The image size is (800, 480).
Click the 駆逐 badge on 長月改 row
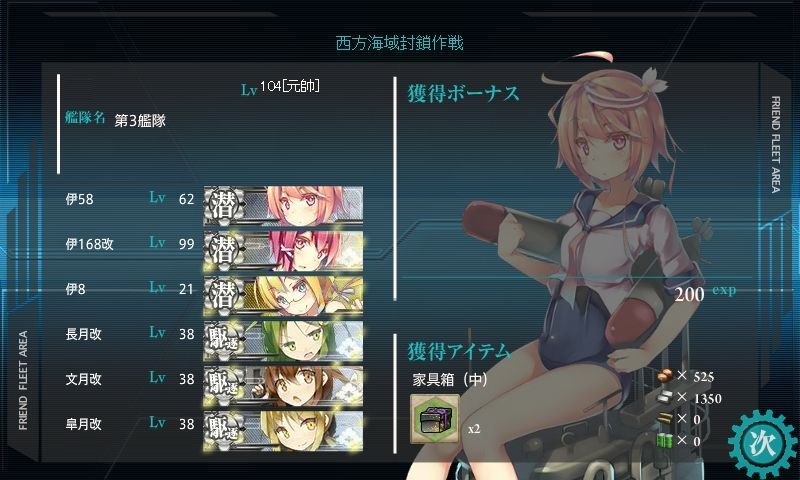223,341
